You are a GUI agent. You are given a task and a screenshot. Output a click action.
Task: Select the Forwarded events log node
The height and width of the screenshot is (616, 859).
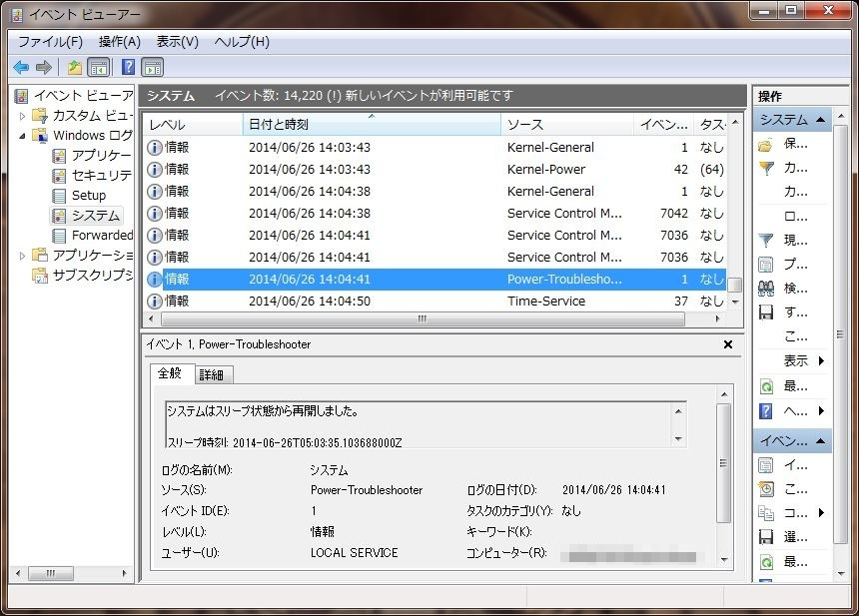92,236
